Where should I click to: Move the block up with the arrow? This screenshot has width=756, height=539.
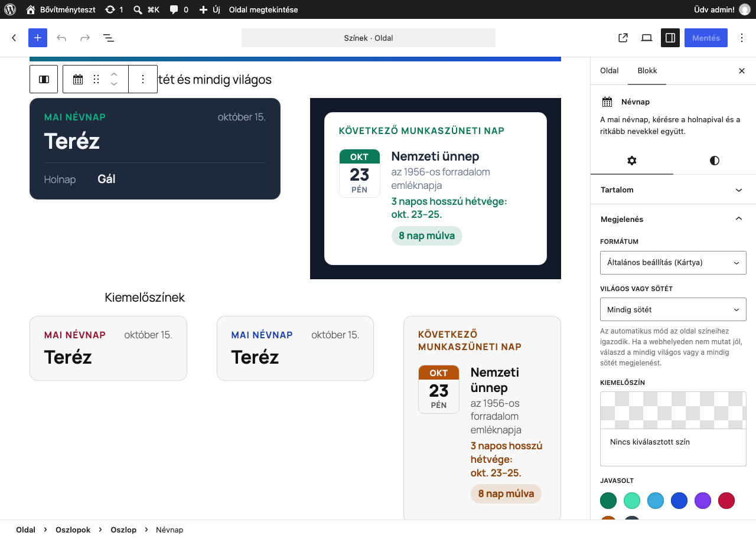click(115, 74)
